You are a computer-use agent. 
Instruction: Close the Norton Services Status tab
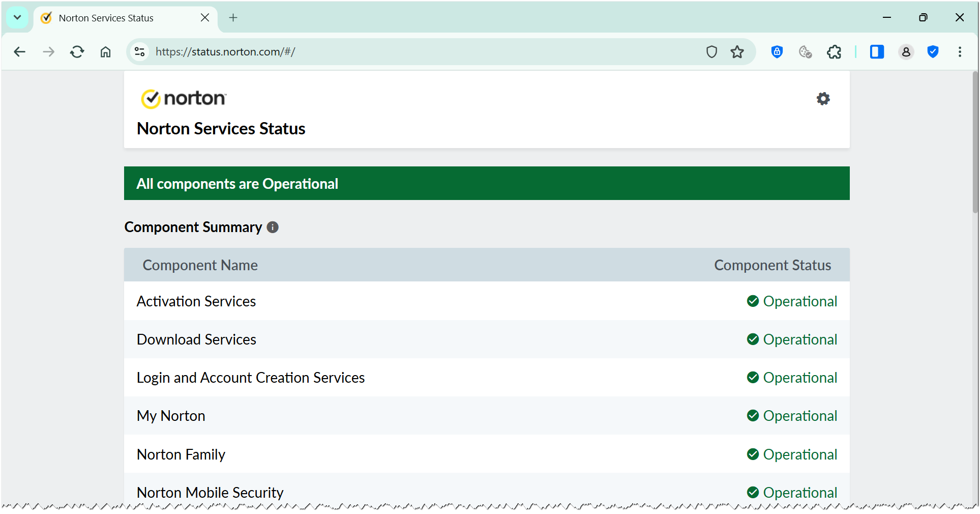coord(205,18)
